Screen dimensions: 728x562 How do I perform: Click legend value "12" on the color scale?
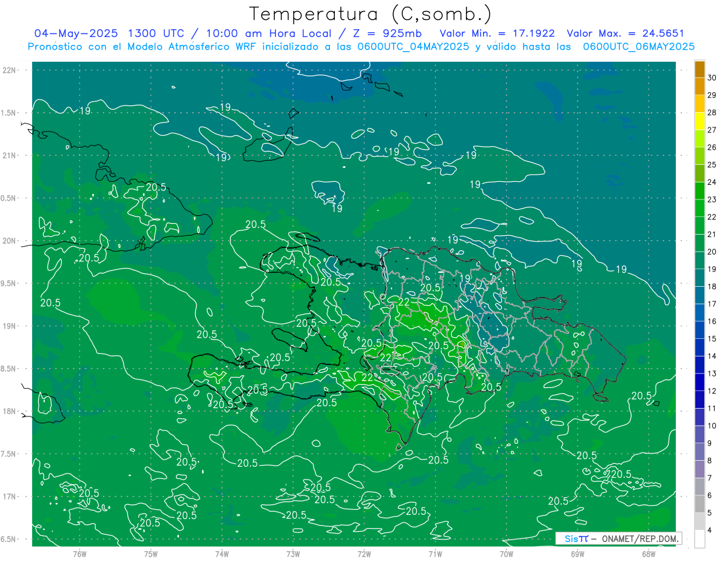point(712,391)
